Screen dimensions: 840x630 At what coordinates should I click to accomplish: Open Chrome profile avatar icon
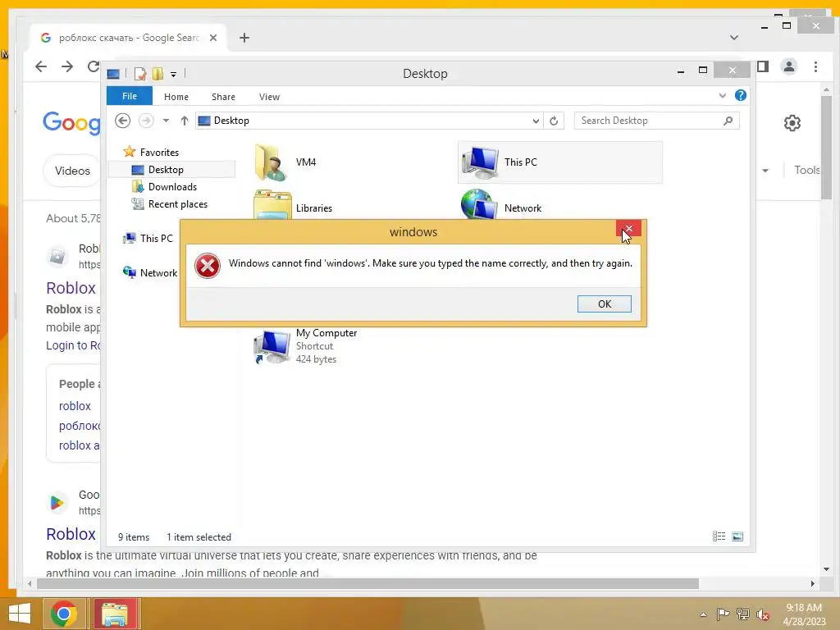pos(789,66)
